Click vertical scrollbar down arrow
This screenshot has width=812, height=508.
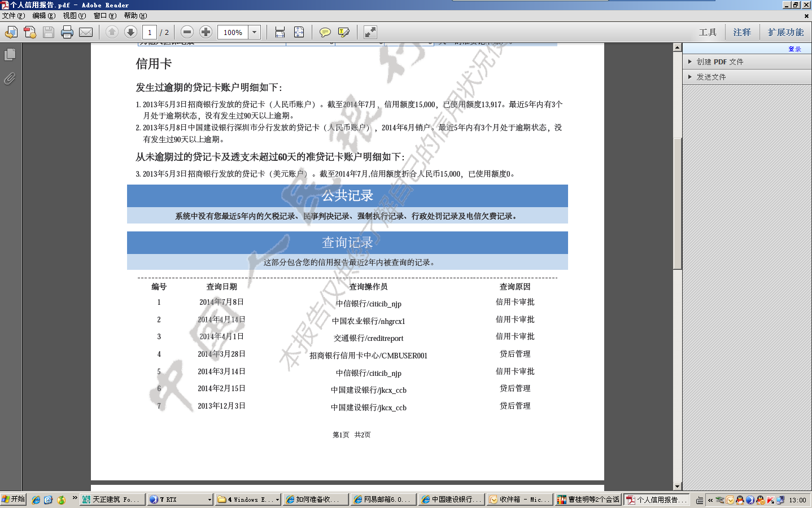(x=678, y=486)
